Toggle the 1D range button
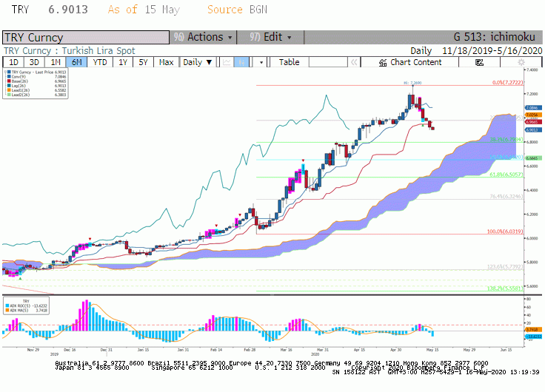The height and width of the screenshot is (392, 545). (13, 62)
